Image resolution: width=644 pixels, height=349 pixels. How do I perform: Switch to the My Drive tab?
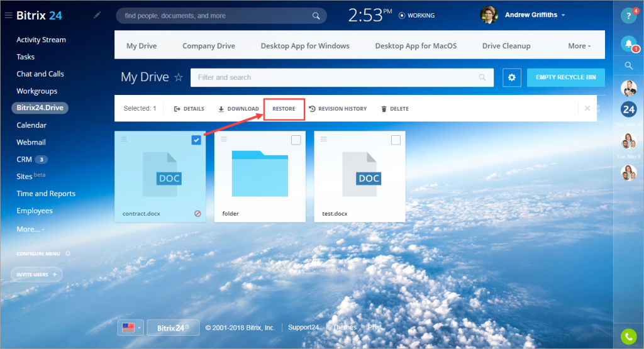[x=142, y=46]
